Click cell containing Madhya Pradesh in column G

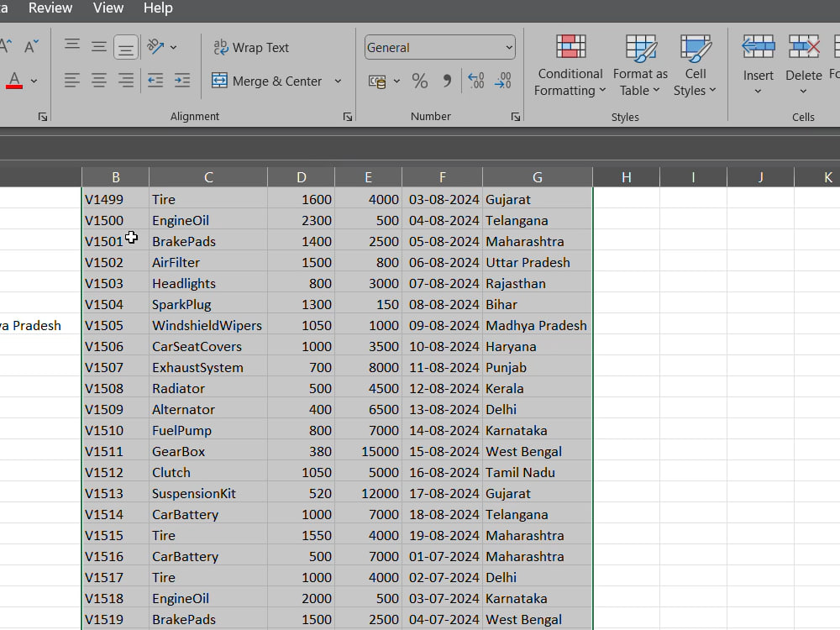[x=538, y=325]
